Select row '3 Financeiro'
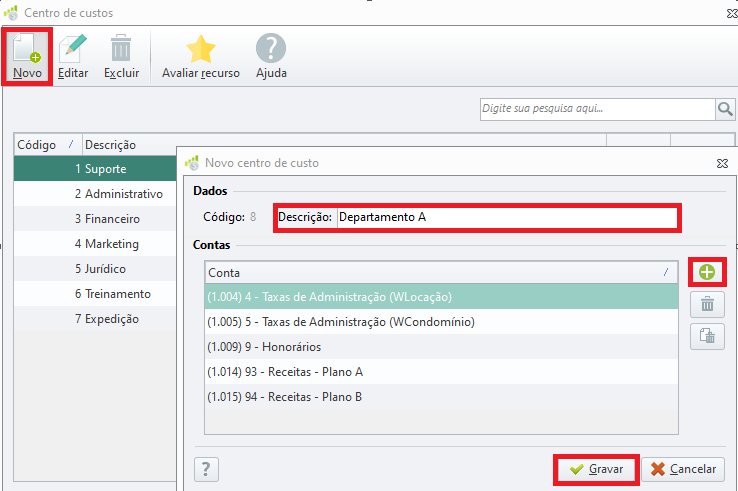Viewport: 738px width, 491px height. pyautogui.click(x=95, y=218)
